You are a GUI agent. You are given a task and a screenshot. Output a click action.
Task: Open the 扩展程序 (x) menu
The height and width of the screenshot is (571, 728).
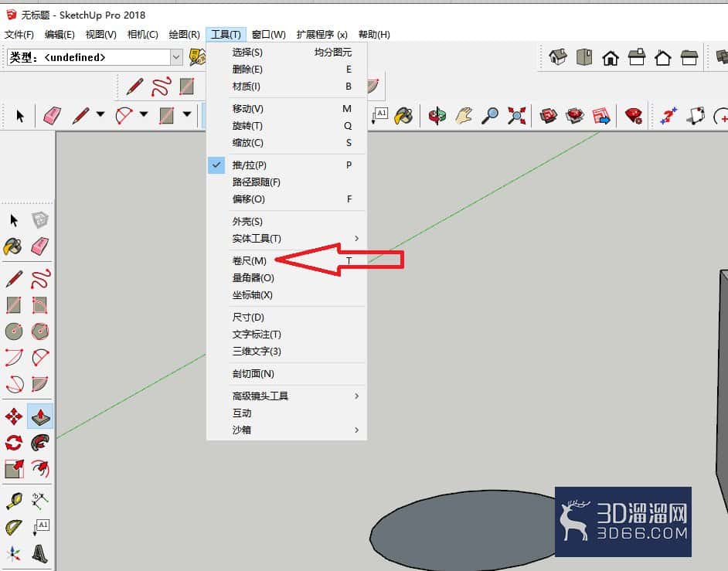click(x=321, y=34)
